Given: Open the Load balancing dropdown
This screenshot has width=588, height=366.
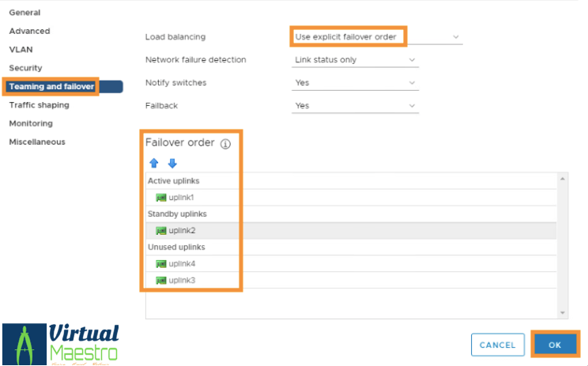Looking at the screenshot, I should pyautogui.click(x=376, y=37).
